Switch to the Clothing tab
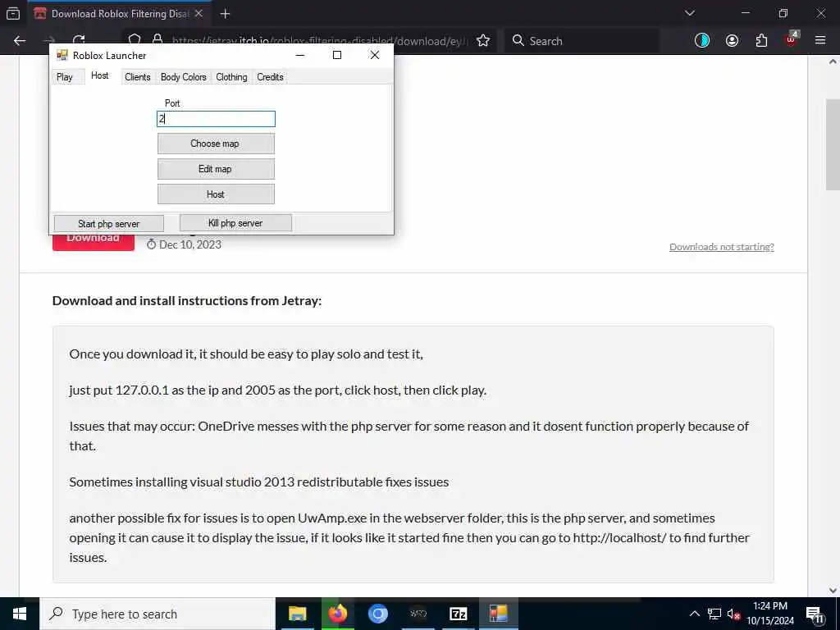Image resolution: width=840 pixels, height=630 pixels. (231, 77)
